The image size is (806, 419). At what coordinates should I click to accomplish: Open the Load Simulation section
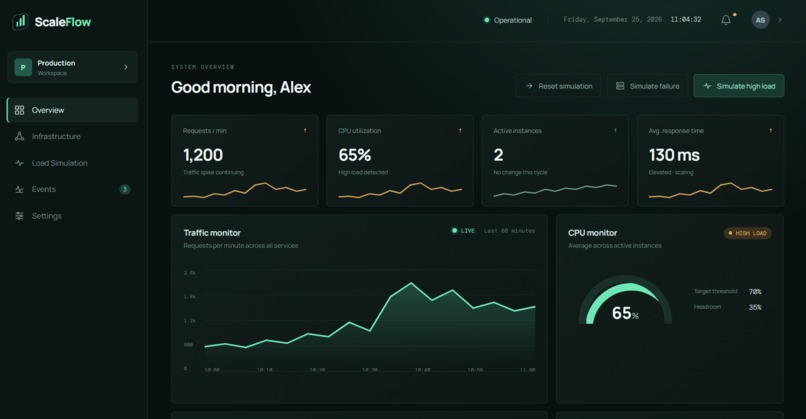tap(72, 163)
